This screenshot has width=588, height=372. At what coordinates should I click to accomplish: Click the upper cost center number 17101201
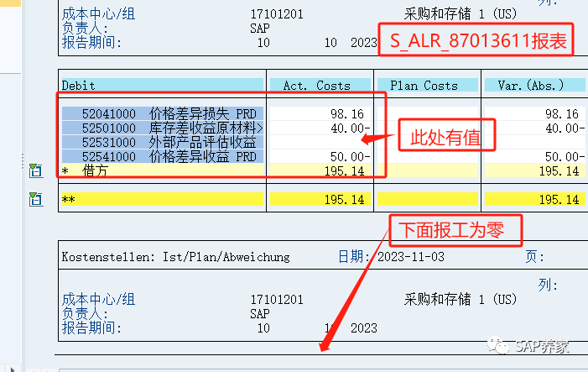point(277,14)
